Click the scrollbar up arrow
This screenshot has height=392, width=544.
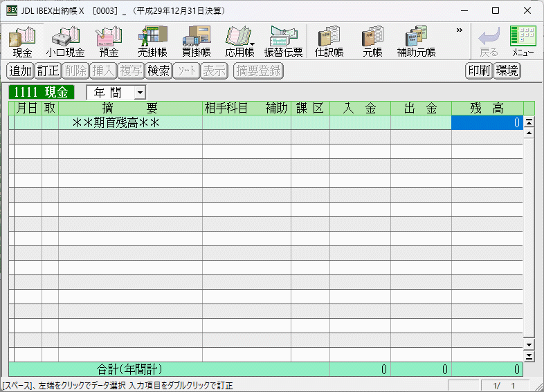tap(529, 133)
